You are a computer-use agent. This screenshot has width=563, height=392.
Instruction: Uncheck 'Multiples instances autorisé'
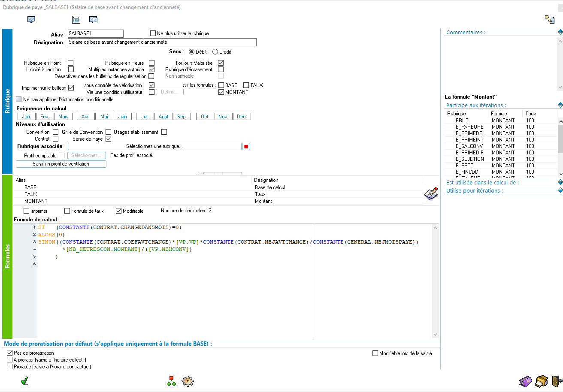click(x=151, y=69)
